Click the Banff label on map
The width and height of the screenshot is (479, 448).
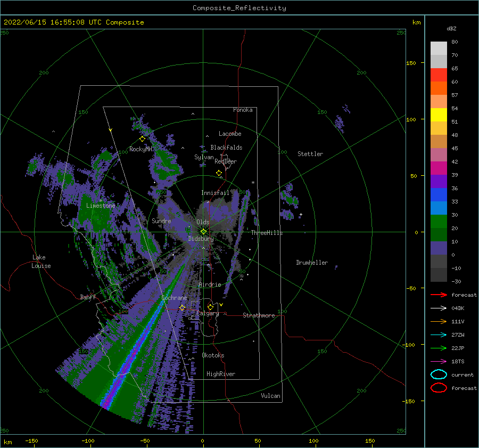[x=88, y=297]
